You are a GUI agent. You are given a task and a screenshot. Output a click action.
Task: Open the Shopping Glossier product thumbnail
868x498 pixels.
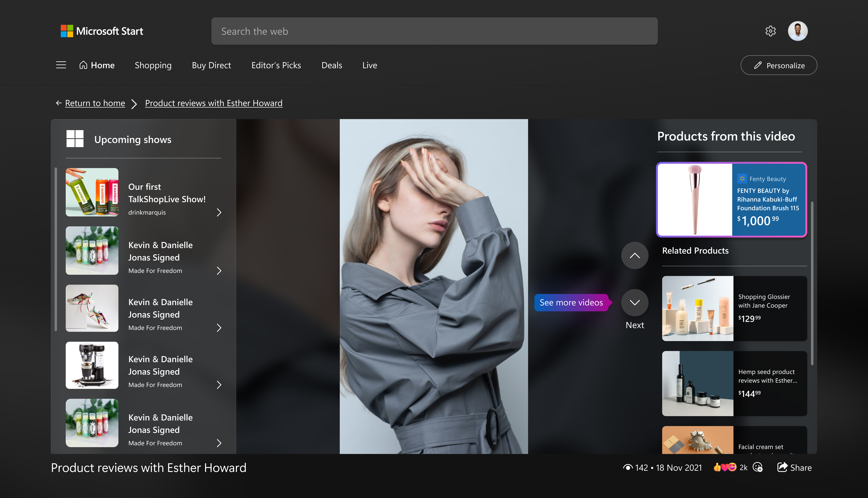(x=698, y=309)
